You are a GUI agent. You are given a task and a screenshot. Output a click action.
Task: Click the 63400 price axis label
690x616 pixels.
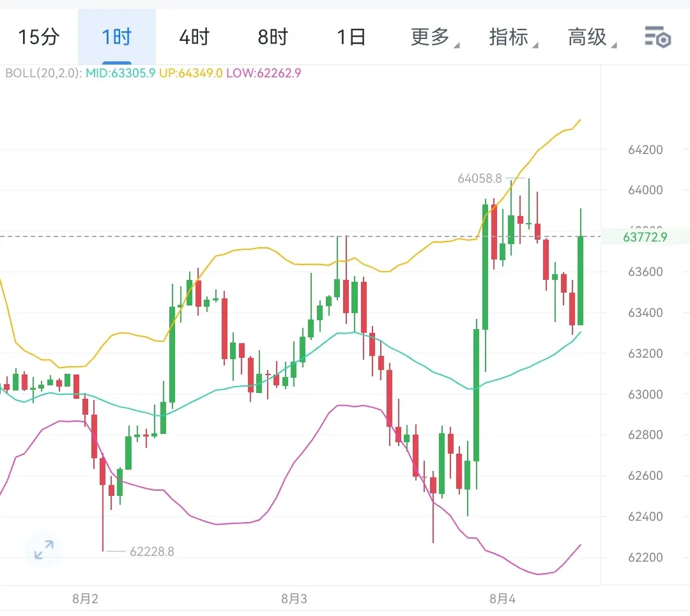click(x=645, y=313)
